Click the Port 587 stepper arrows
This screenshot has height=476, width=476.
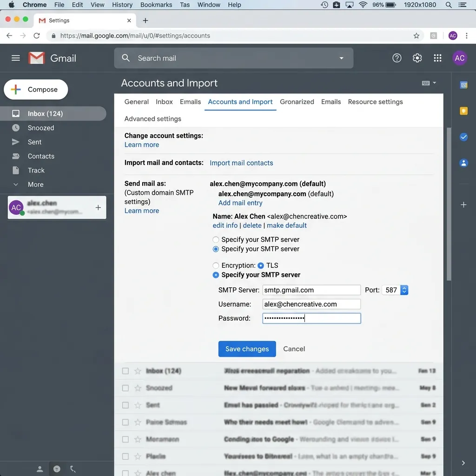point(404,290)
